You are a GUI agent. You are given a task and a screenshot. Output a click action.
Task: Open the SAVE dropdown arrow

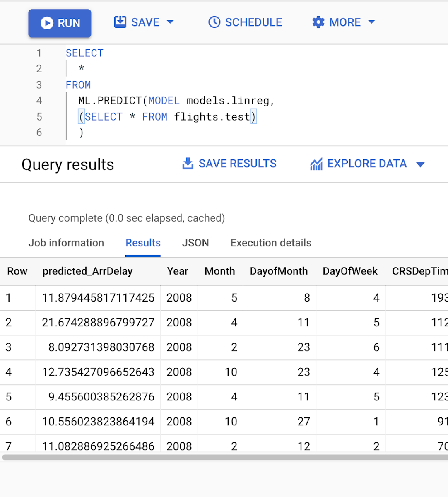point(170,23)
